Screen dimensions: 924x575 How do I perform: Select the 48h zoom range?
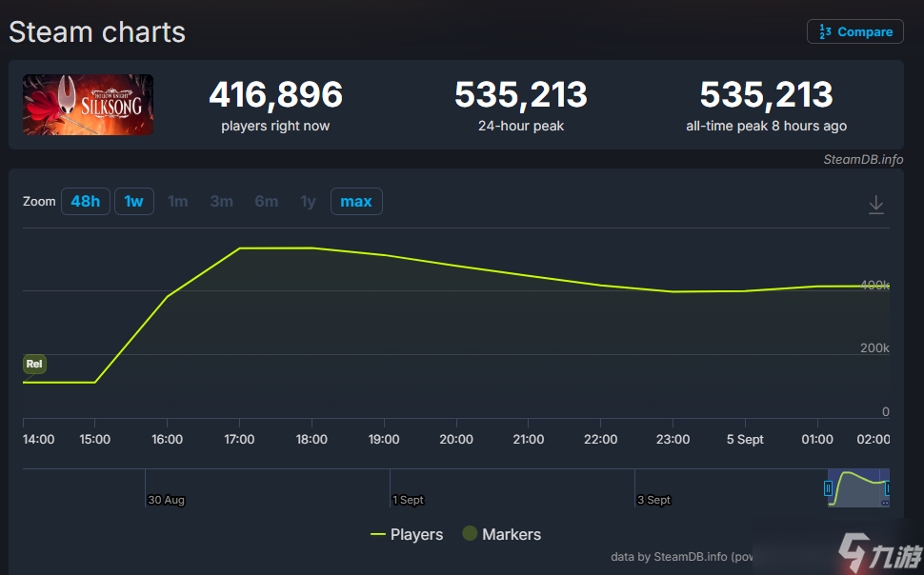[x=85, y=202]
